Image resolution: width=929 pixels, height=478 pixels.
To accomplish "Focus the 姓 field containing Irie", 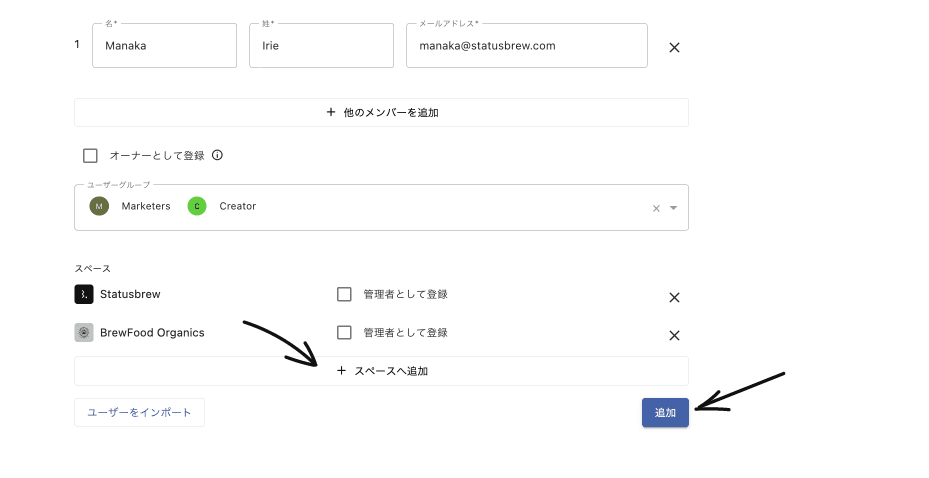I will pyautogui.click(x=322, y=46).
